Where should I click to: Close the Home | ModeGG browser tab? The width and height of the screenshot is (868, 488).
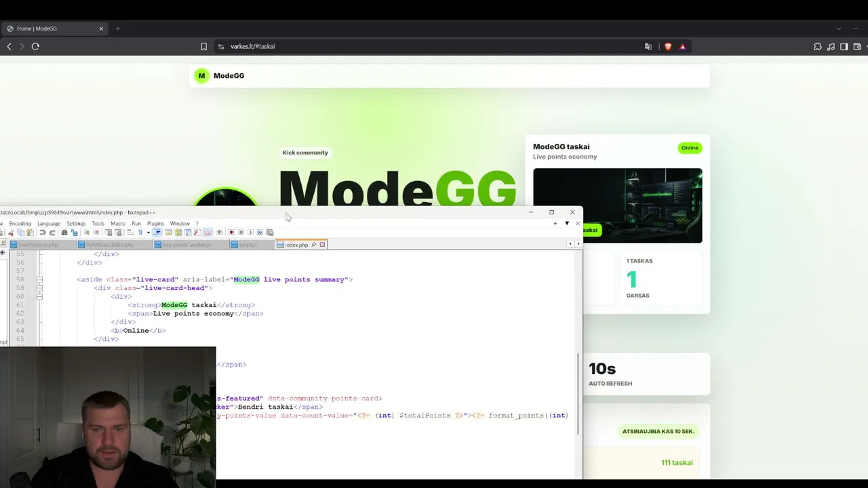(101, 28)
